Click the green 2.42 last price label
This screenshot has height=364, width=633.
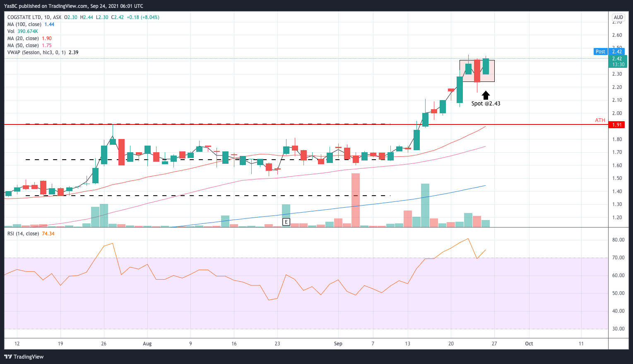pyautogui.click(x=617, y=59)
